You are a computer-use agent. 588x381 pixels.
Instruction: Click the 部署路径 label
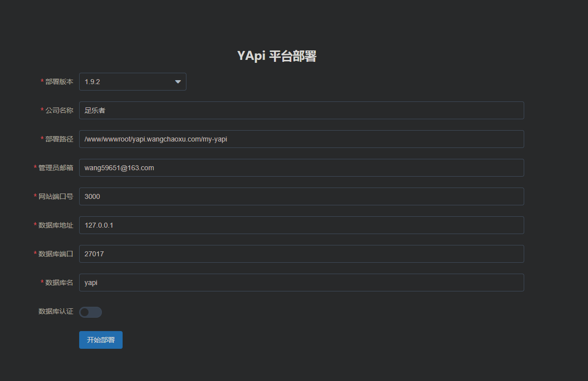click(x=59, y=139)
